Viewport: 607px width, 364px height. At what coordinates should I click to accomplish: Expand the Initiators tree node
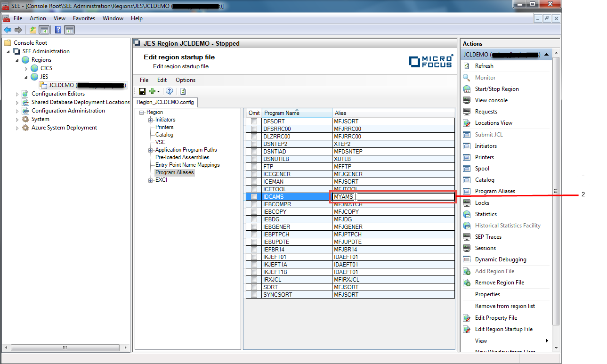pos(151,120)
